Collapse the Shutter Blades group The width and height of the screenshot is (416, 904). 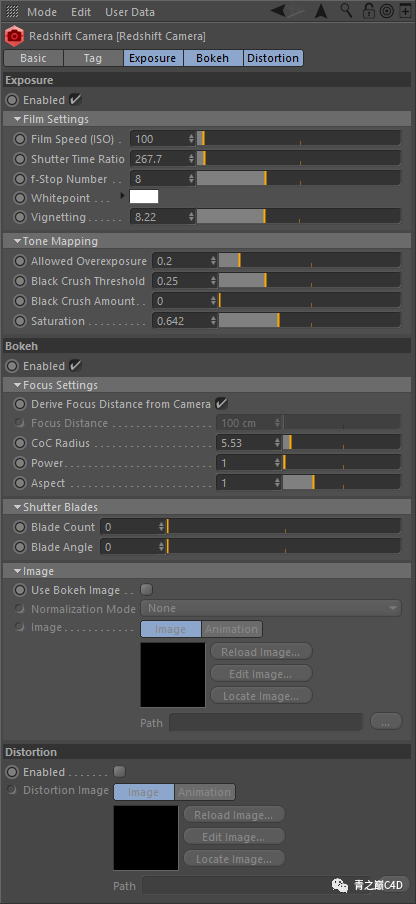[x=17, y=507]
